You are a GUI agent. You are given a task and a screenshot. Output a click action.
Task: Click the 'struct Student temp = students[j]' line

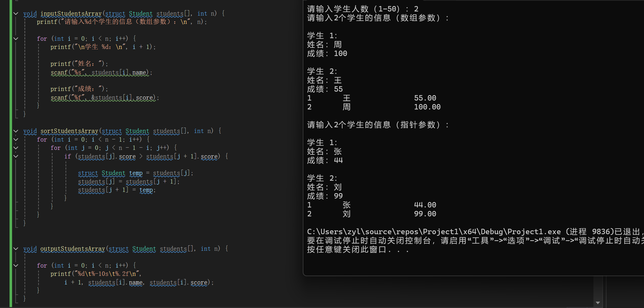[x=135, y=173]
